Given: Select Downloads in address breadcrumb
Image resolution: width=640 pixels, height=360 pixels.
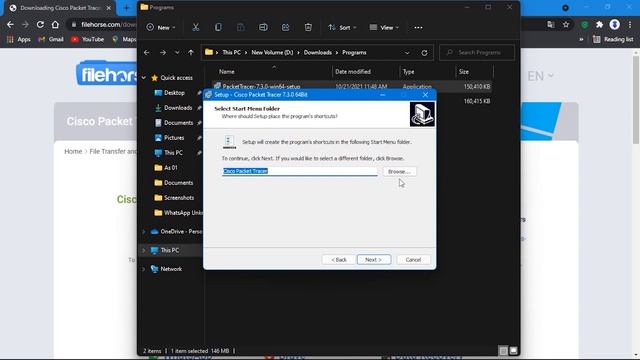Looking at the screenshot, I should [318, 53].
